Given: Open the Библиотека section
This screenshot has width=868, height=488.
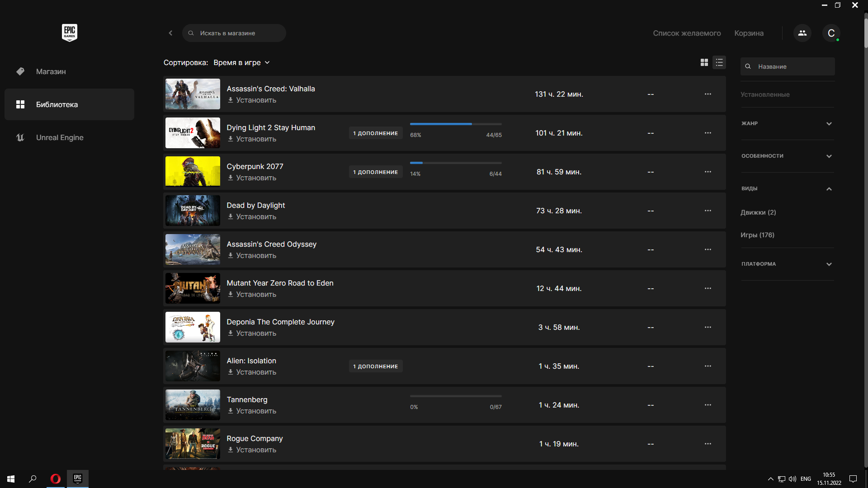Looking at the screenshot, I should [x=69, y=104].
